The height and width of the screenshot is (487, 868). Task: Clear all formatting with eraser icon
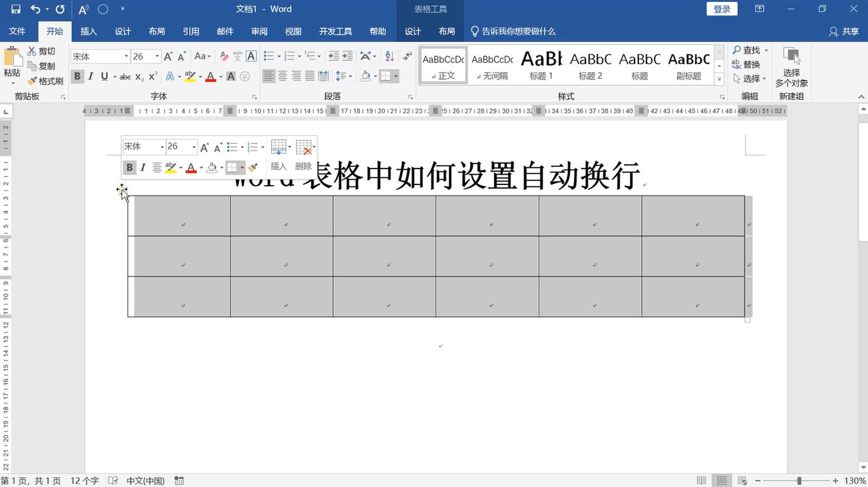point(224,57)
